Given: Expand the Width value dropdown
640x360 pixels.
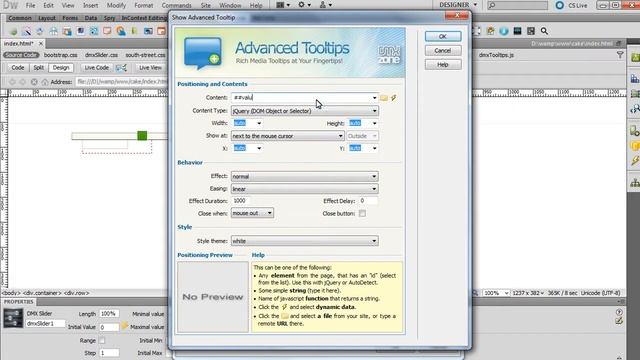Looking at the screenshot, I should [259, 123].
